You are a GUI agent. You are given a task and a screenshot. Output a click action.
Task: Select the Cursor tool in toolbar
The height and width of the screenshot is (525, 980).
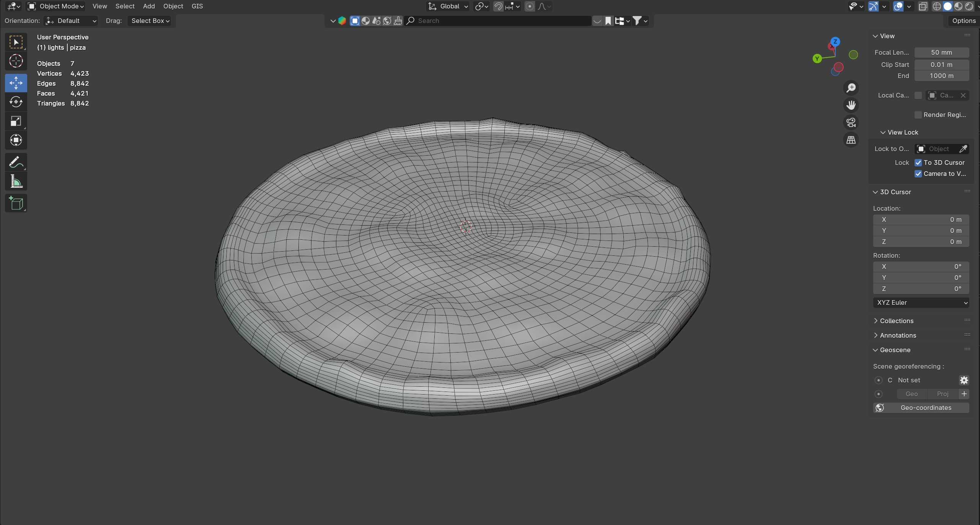click(x=16, y=61)
